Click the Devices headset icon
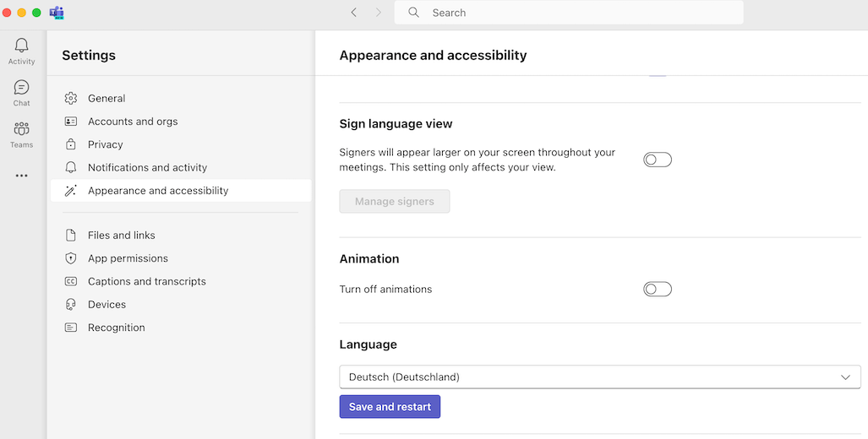The width and height of the screenshot is (868, 439). (71, 305)
